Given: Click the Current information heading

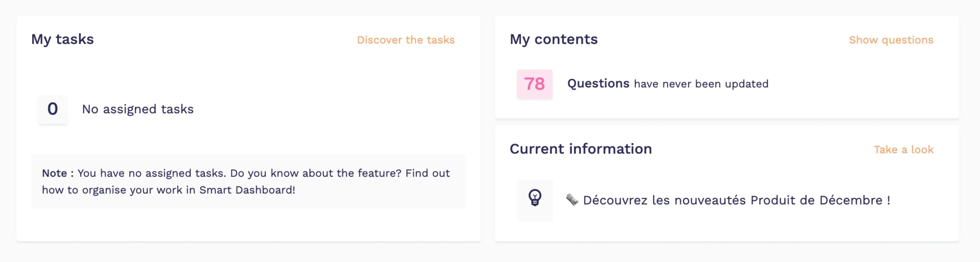Looking at the screenshot, I should 581,149.
